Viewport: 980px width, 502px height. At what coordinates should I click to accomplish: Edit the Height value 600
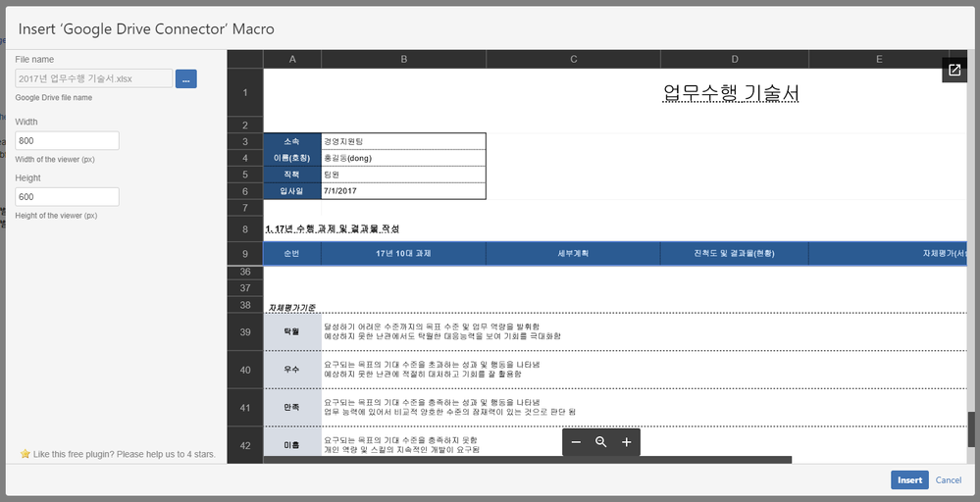click(x=67, y=197)
